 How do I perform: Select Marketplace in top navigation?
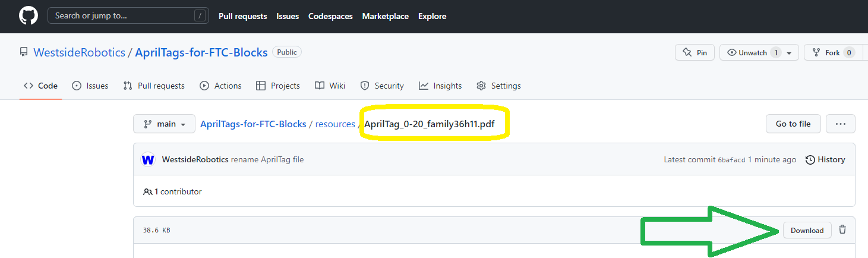(x=385, y=16)
